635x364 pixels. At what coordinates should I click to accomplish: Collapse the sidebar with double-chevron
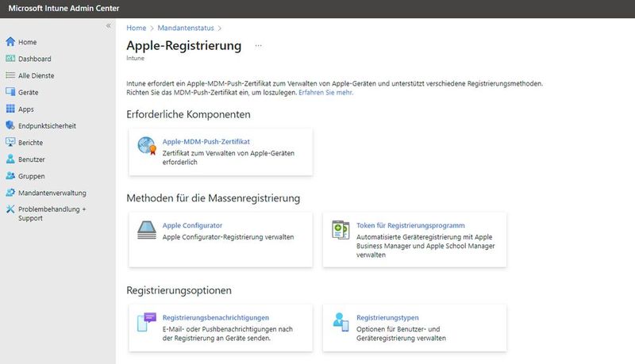click(109, 26)
